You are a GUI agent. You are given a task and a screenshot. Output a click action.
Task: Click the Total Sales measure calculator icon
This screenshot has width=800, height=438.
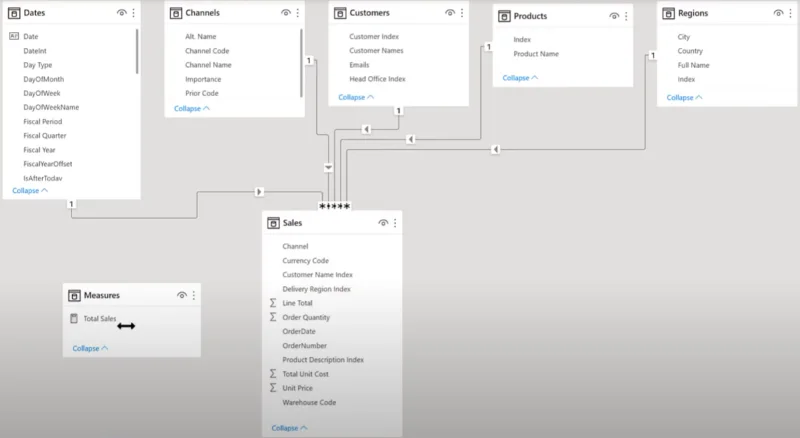[74, 319]
